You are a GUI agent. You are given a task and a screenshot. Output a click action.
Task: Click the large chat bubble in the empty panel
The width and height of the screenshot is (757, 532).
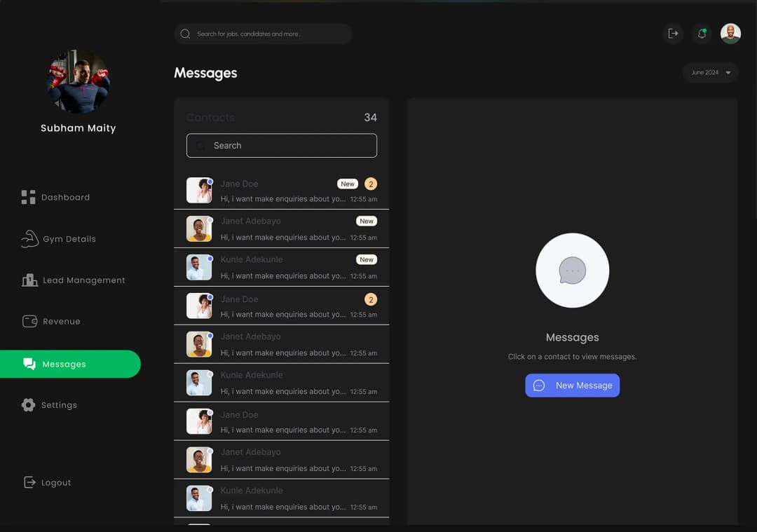(x=572, y=271)
